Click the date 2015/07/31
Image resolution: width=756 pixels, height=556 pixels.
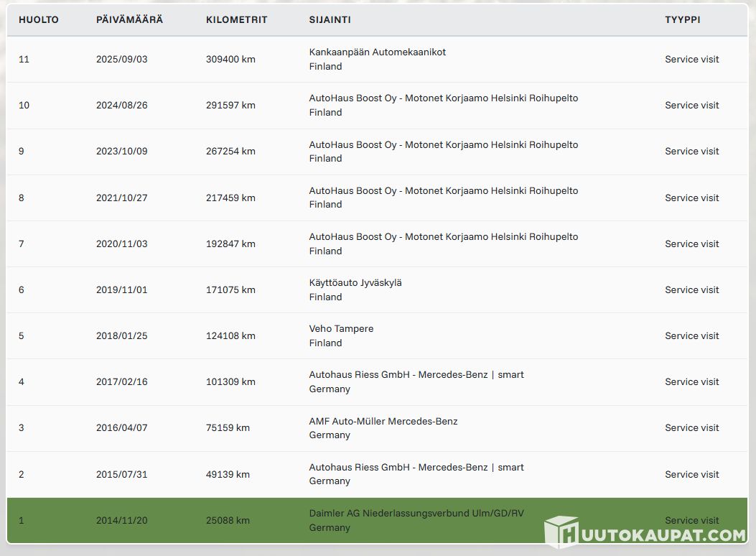pos(121,474)
